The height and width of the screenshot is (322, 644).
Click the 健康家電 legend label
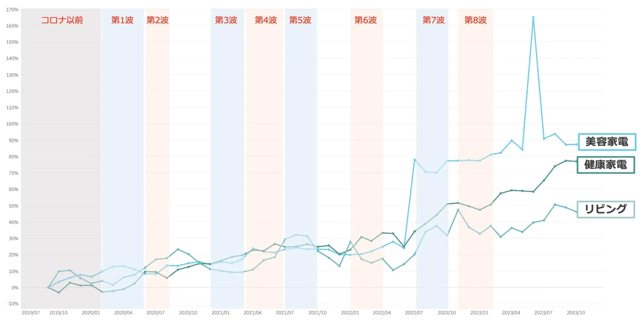click(606, 165)
